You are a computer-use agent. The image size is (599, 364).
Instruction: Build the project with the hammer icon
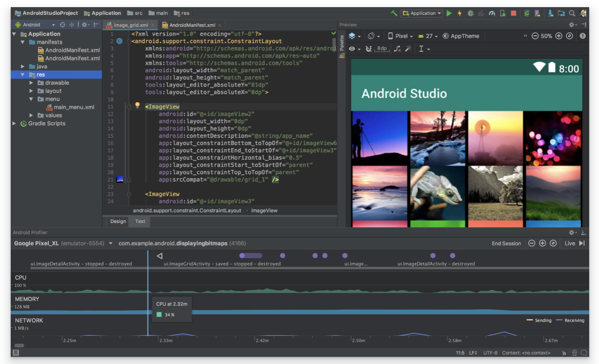[x=394, y=13]
